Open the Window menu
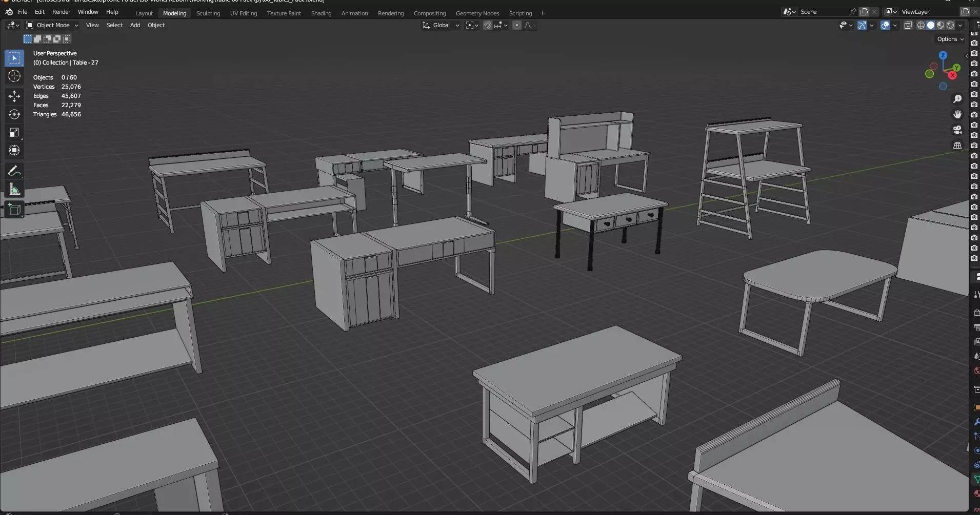The width and height of the screenshot is (980, 515). (88, 12)
